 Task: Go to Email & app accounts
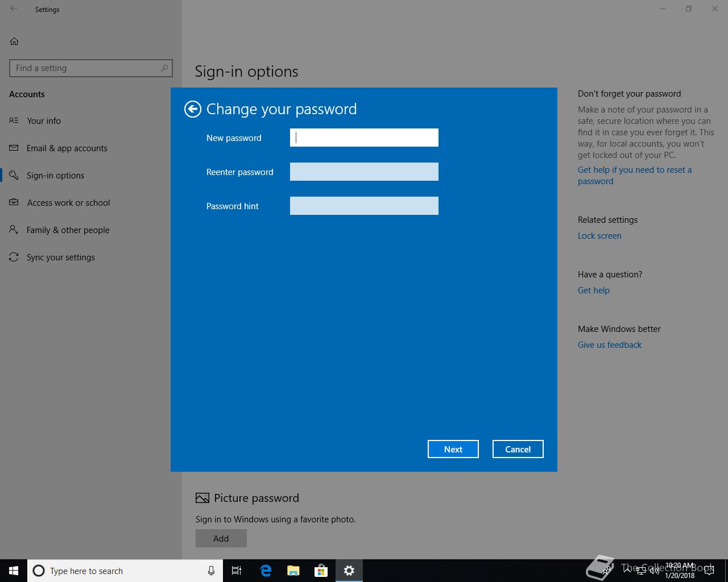[x=67, y=148]
